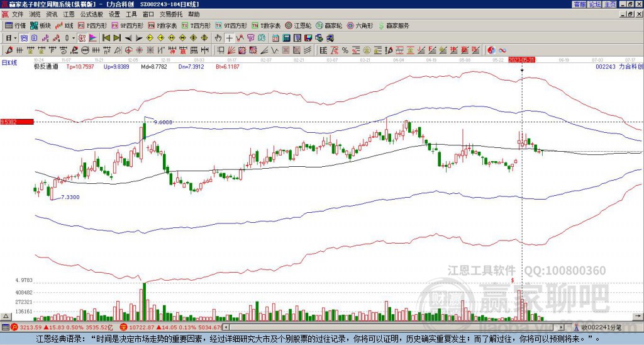Select the percent % line tool
This screenshot has height=345, width=644.
coord(345,50)
